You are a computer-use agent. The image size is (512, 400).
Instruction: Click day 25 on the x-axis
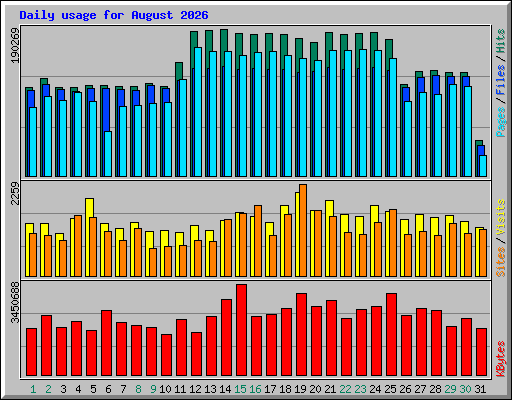click(x=390, y=389)
